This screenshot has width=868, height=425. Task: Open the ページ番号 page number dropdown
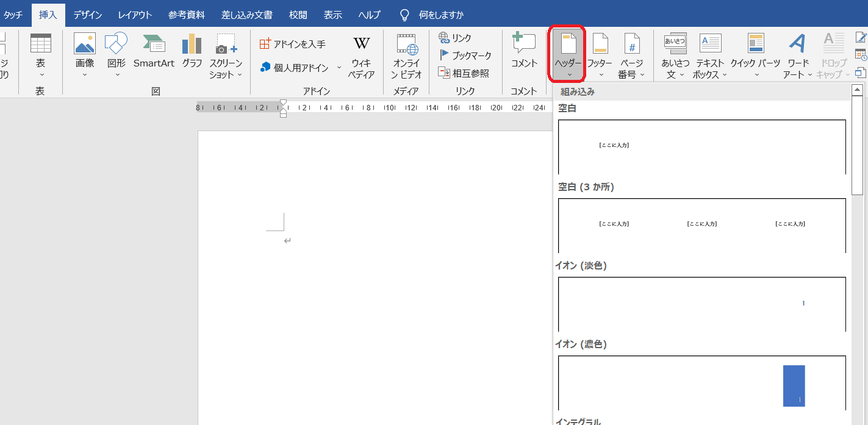pyautogui.click(x=631, y=56)
